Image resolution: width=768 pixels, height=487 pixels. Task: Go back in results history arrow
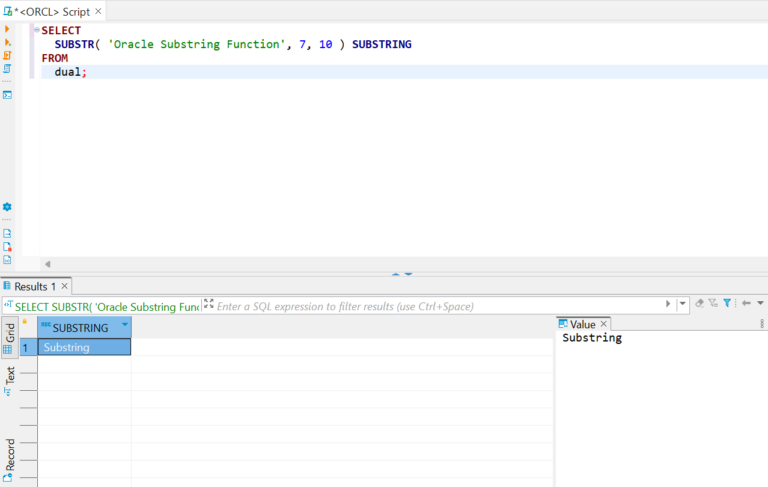[746, 303]
